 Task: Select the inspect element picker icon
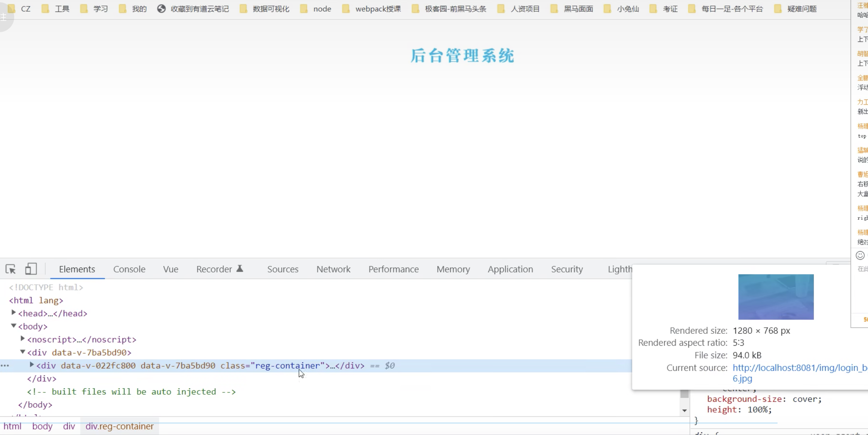[x=10, y=269]
